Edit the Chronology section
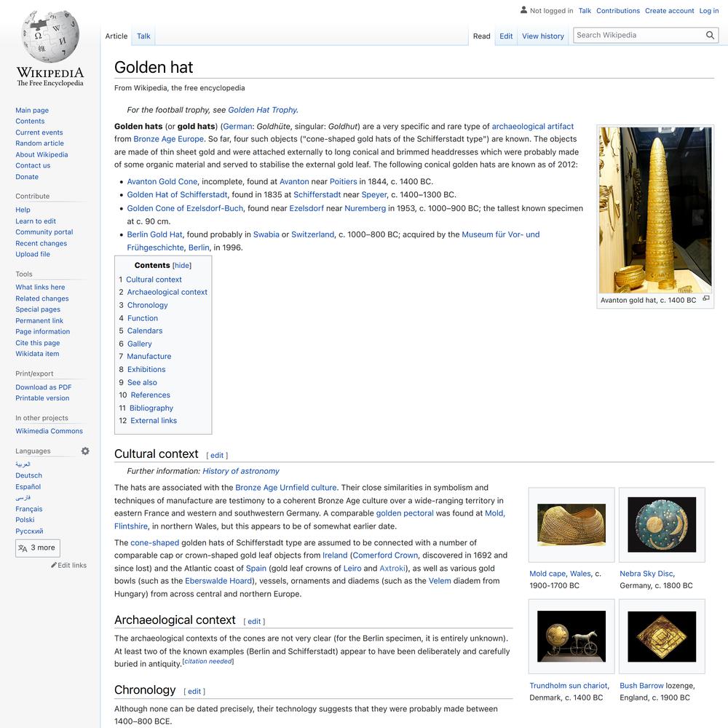 pyautogui.click(x=194, y=692)
